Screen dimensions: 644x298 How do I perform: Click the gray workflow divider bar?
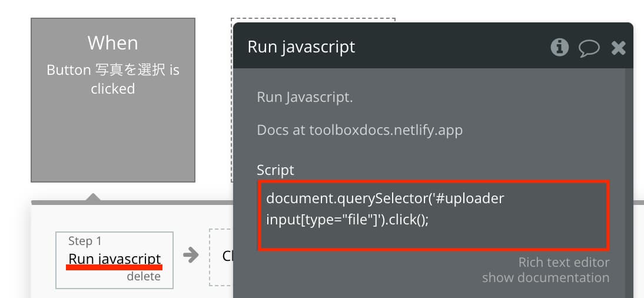tap(131, 203)
